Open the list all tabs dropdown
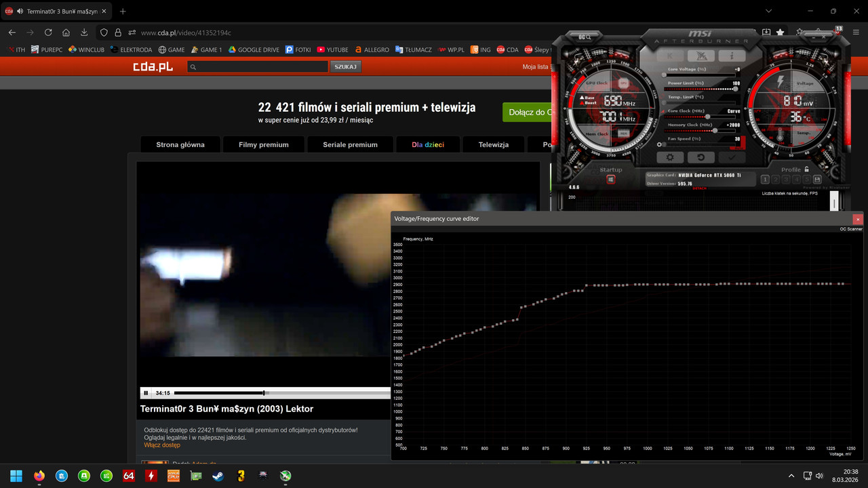The width and height of the screenshot is (868, 488). point(768,11)
